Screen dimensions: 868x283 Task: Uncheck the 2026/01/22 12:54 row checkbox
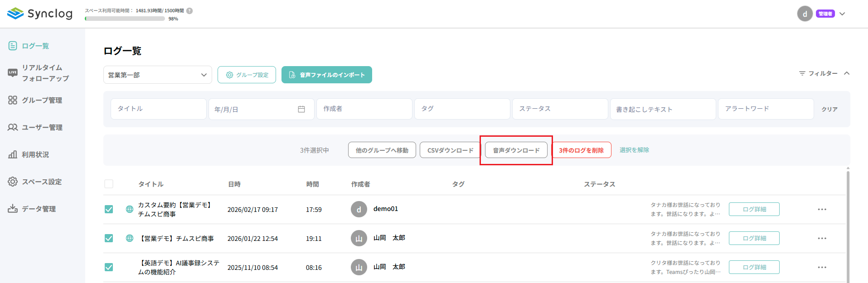tap(109, 238)
